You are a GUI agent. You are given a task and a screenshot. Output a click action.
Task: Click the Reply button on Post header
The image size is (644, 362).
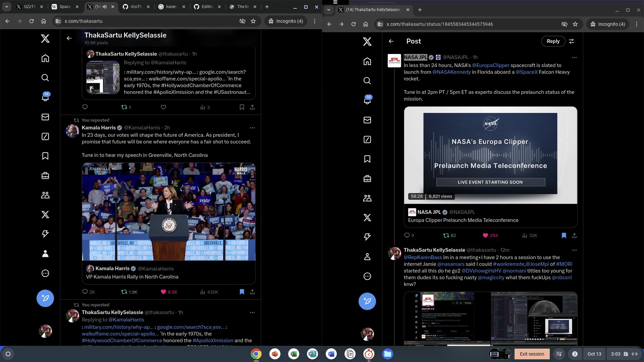pos(553,41)
